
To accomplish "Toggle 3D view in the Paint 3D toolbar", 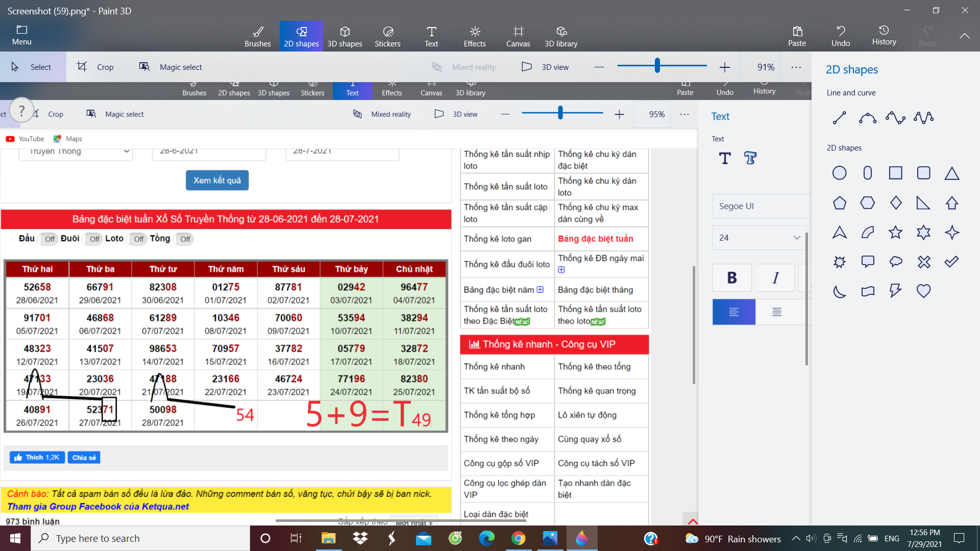I will (545, 67).
